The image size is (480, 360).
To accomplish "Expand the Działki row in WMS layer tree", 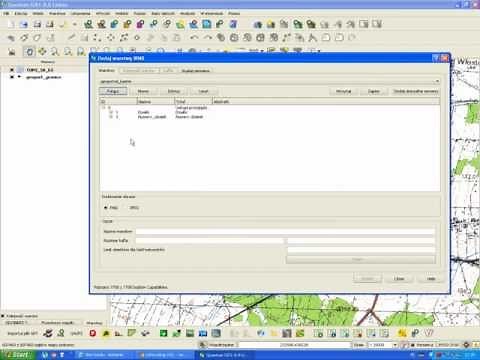I will tap(111, 112).
